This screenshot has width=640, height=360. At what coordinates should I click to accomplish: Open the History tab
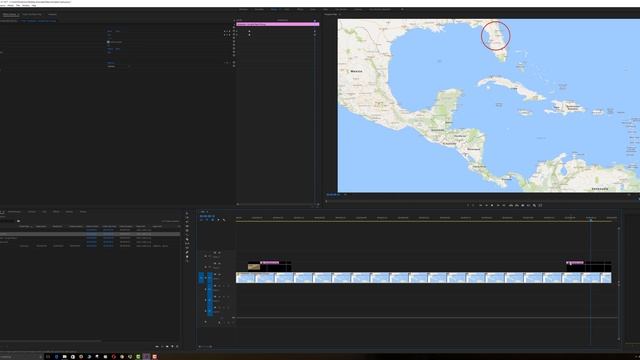[83, 212]
